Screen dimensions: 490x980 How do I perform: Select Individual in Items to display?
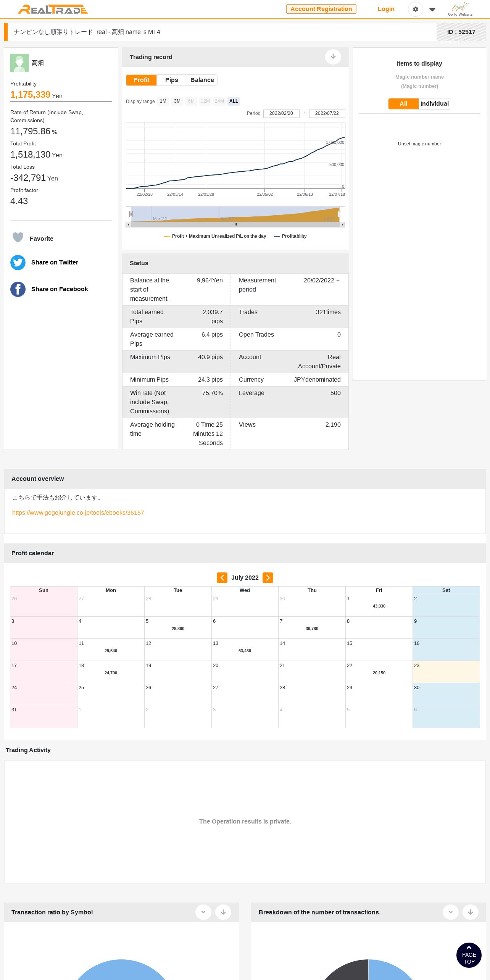[435, 104]
